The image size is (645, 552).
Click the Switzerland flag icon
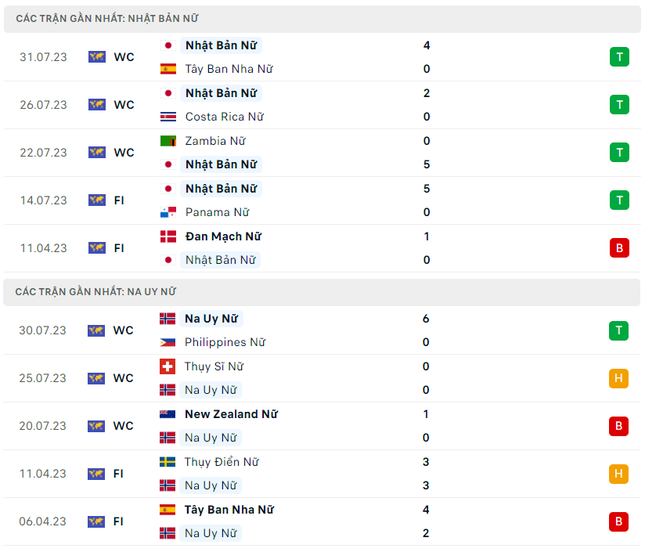167,366
